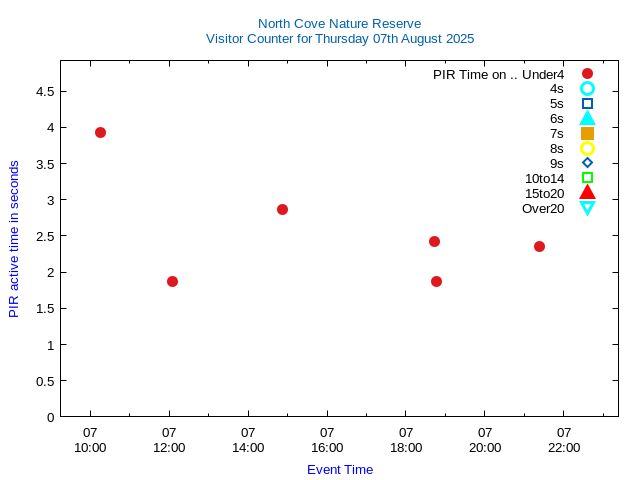This screenshot has width=640, height=480.
Task: Click the data point near 10:00 at 3.9 seconds
Action: coord(100,132)
